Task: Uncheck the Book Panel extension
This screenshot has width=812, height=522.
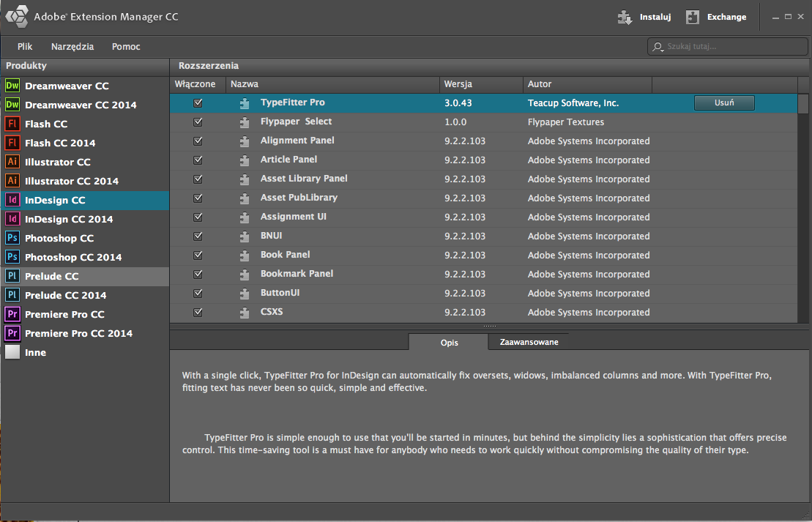Action: (198, 256)
